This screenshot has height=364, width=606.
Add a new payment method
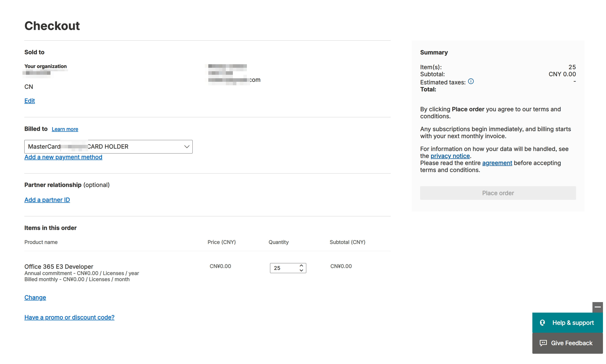click(63, 157)
